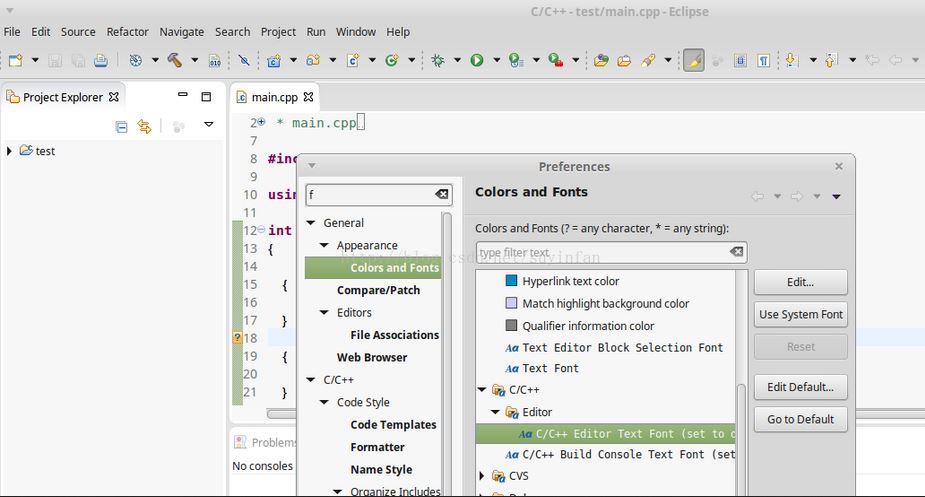Click the Profile launch icon
The width and height of the screenshot is (925, 497).
516,60
